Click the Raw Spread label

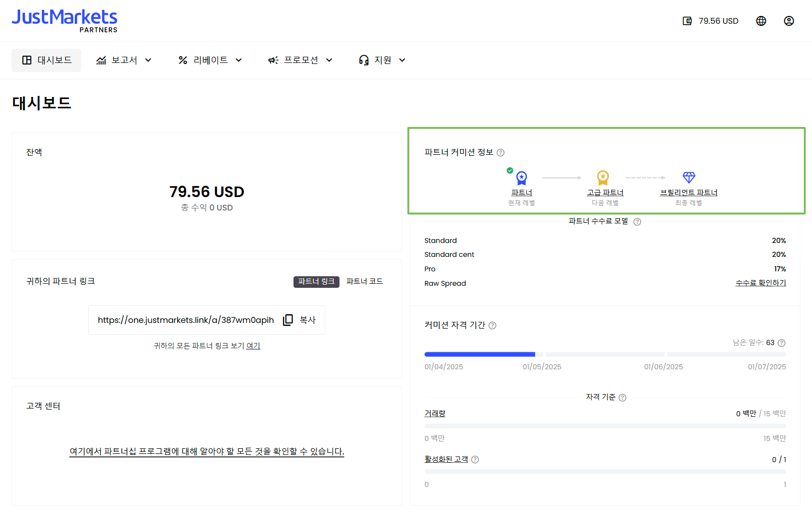click(445, 284)
